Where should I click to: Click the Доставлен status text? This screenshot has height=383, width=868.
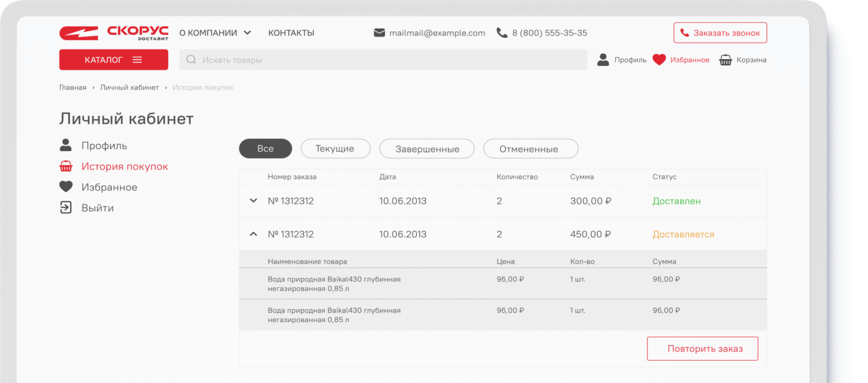[677, 201]
